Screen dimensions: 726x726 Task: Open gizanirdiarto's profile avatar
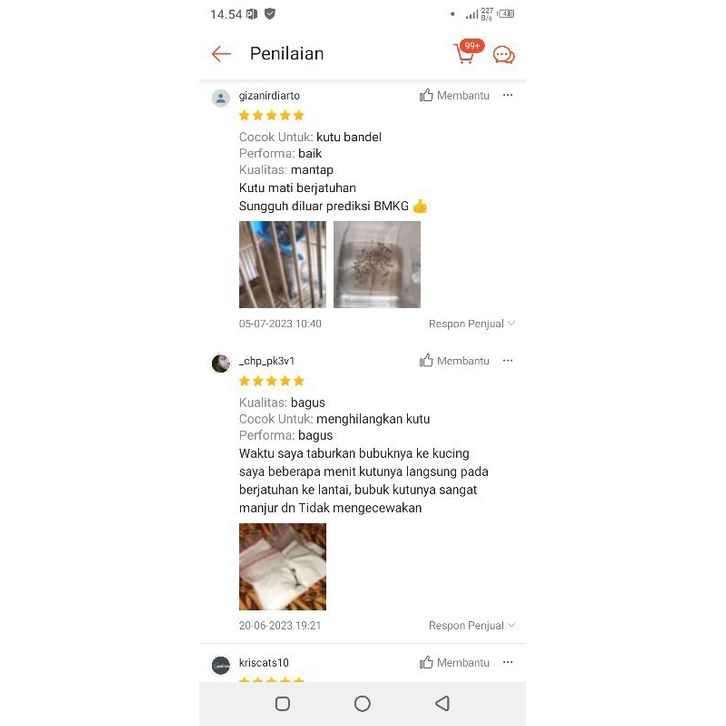coord(221,98)
